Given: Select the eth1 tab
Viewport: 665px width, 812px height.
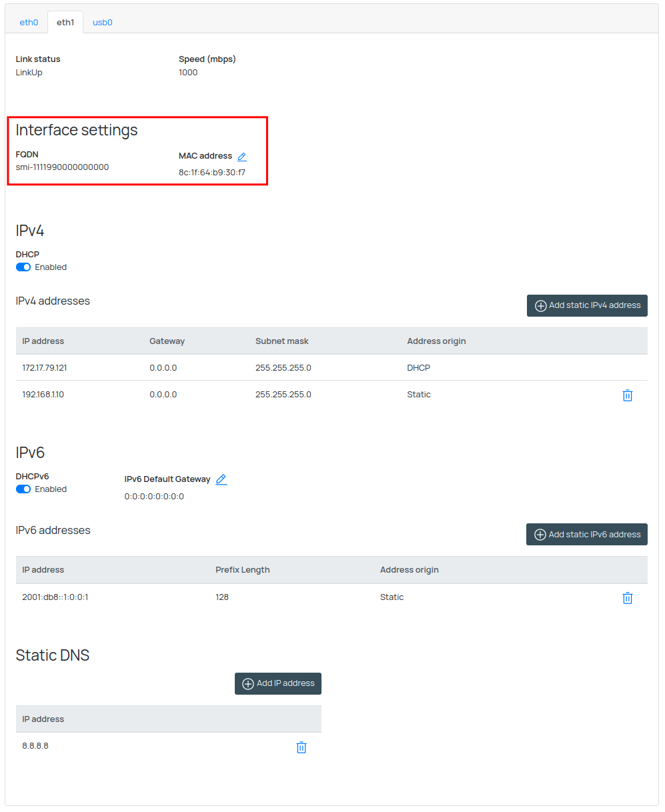Looking at the screenshot, I should coord(65,22).
